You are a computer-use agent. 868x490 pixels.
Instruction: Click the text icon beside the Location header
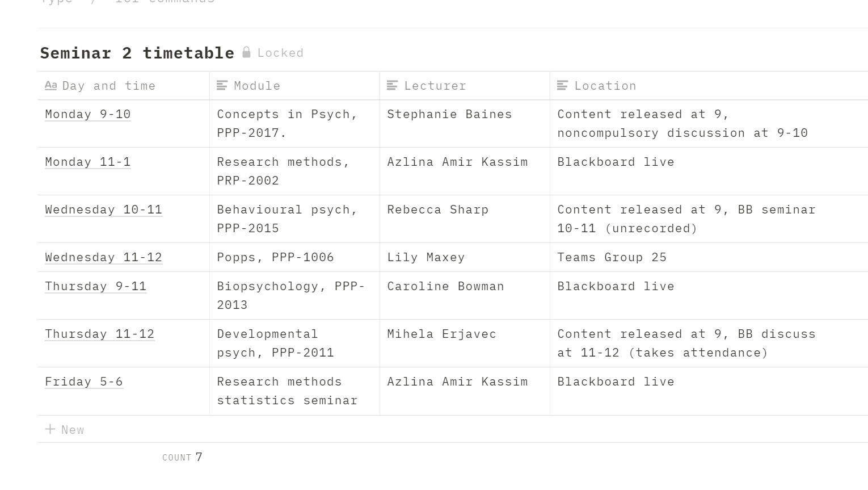[x=563, y=86]
